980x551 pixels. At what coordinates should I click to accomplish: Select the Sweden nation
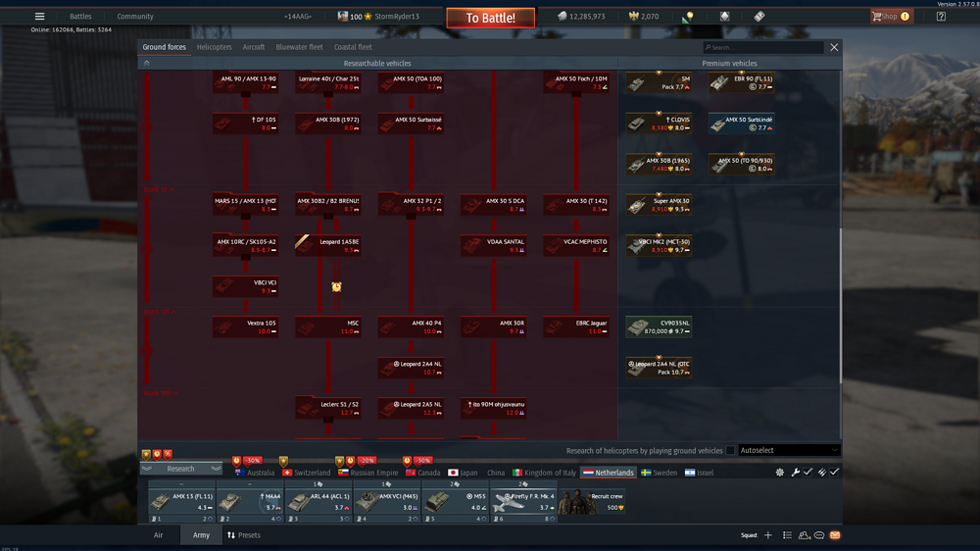point(659,473)
